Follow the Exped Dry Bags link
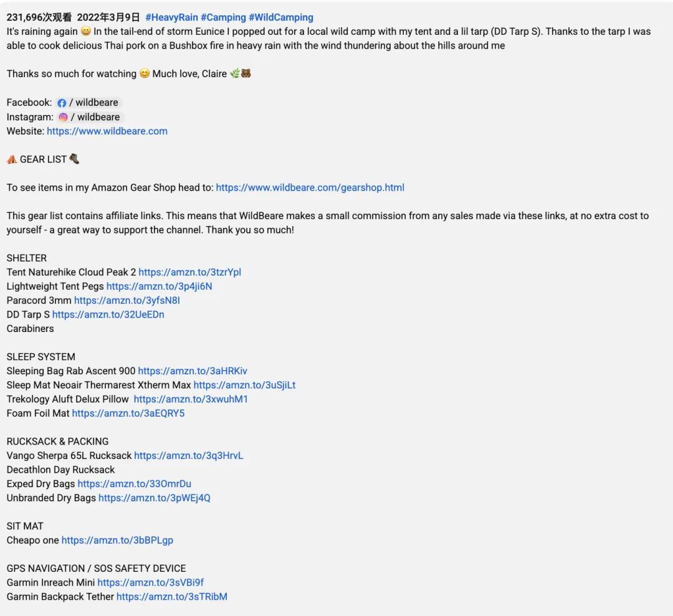 134,484
